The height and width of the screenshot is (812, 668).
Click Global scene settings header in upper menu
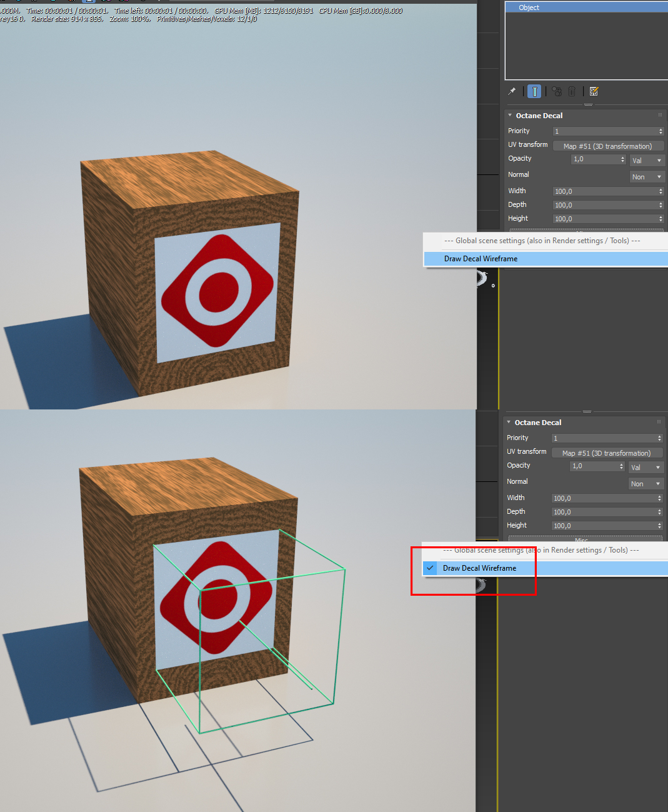542,241
